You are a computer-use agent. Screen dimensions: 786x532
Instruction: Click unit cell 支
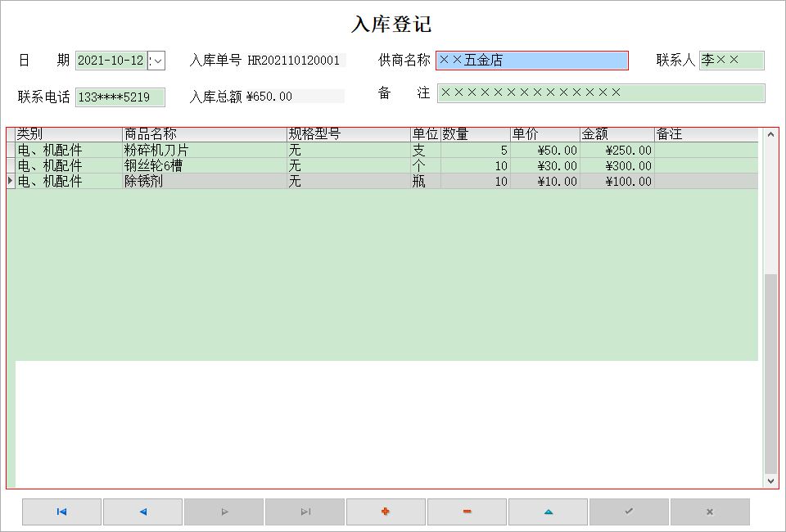[426, 151]
